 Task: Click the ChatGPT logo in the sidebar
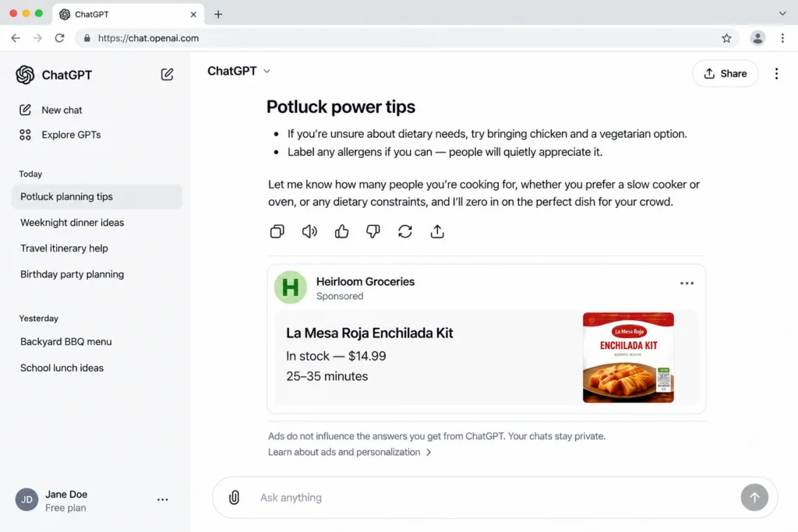[25, 75]
